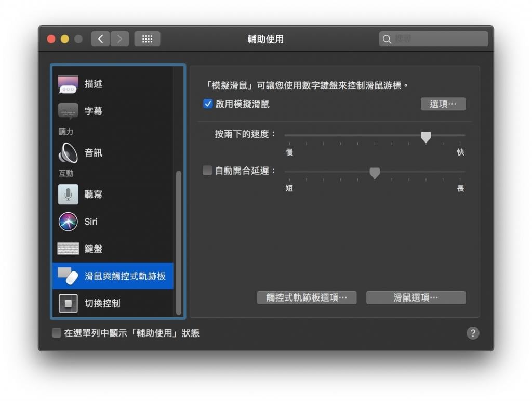Click 滑鼠與觸控式軌跡板 row label

tap(125, 276)
